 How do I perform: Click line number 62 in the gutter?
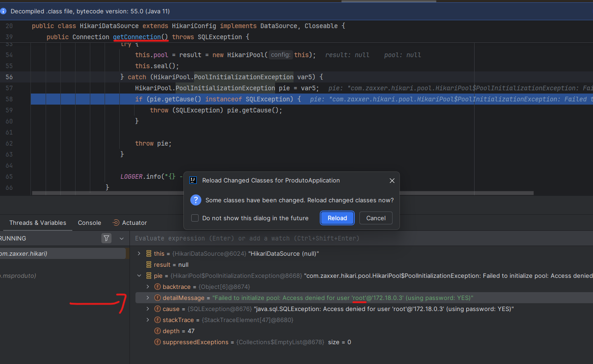pyautogui.click(x=9, y=143)
